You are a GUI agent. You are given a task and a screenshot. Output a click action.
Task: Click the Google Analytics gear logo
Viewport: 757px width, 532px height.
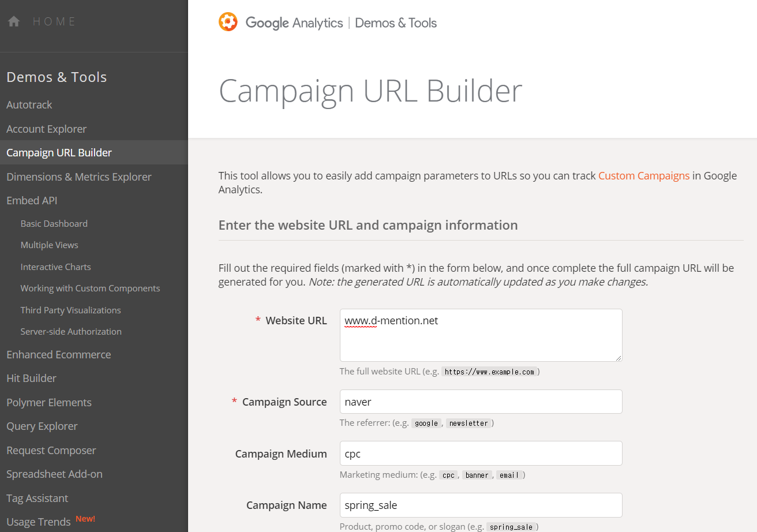[x=228, y=22]
